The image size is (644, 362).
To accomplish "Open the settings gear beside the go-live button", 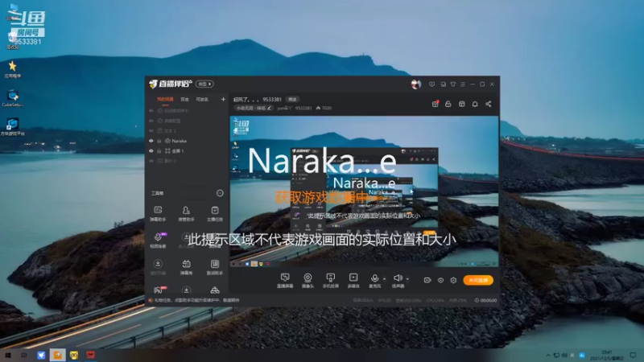I will (453, 280).
